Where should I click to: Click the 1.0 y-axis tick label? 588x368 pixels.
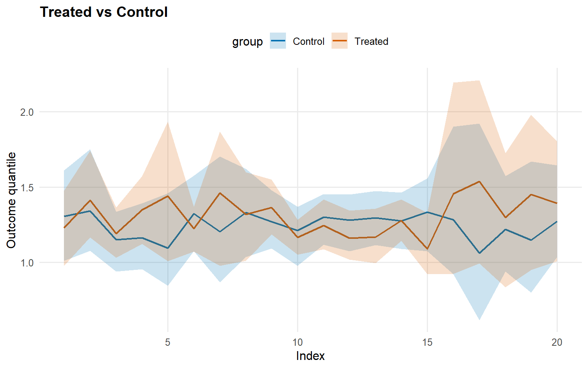27,263
